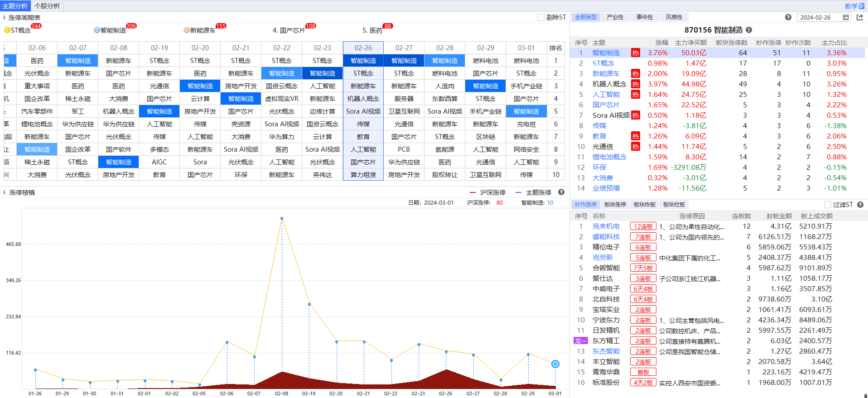Sort by the 主力净买额 column header

[x=690, y=43]
